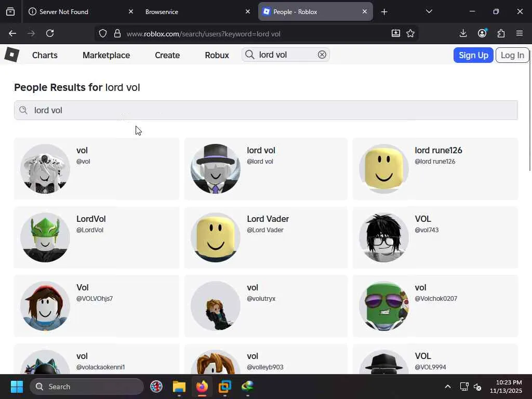Open the Lord Vader profile link
Screen dimensions: 532x399
268,219
